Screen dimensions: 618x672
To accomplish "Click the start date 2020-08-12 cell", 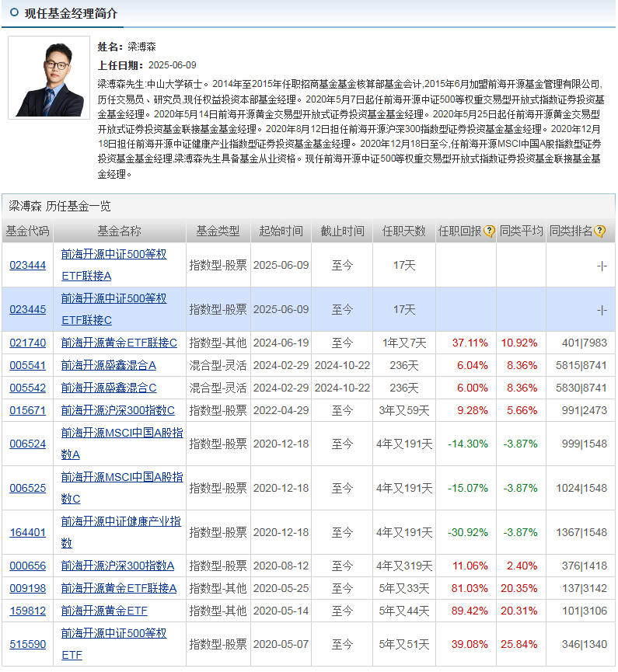I will (x=281, y=566).
